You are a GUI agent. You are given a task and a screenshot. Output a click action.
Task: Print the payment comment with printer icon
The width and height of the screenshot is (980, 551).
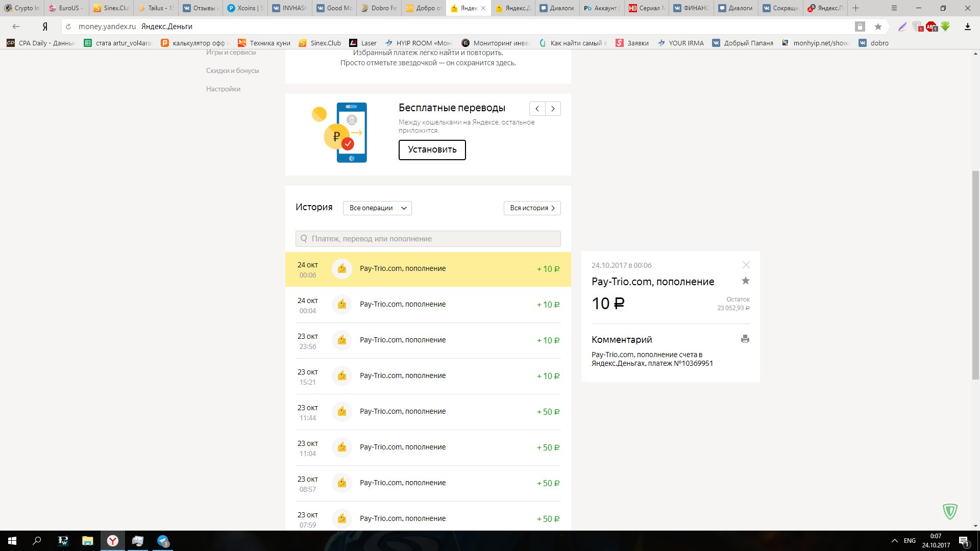[x=745, y=339]
